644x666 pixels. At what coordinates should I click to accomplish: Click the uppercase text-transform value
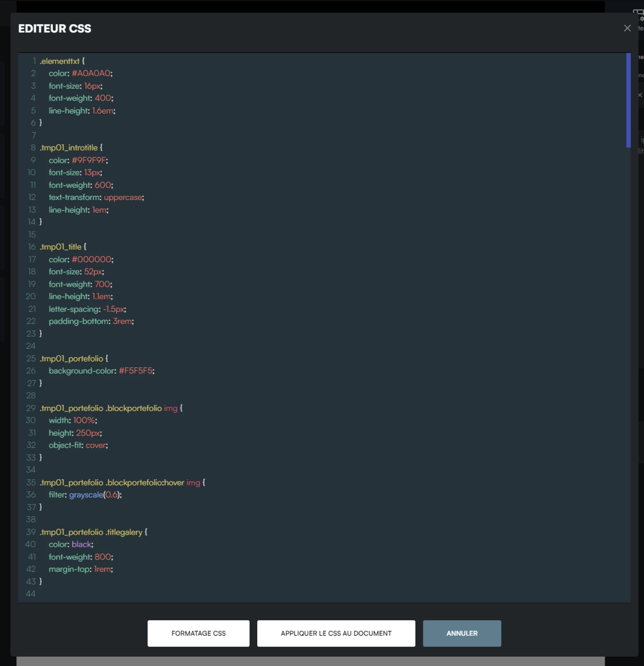pos(123,197)
